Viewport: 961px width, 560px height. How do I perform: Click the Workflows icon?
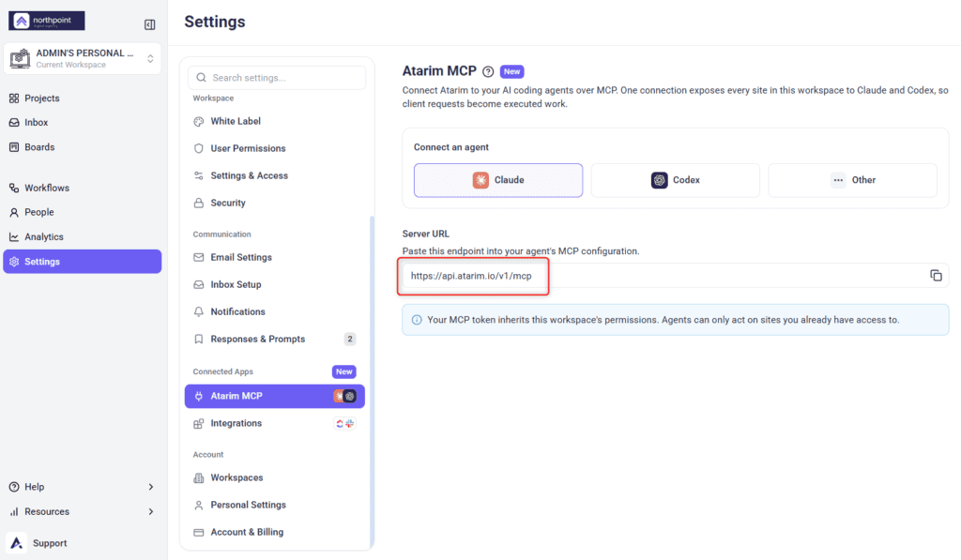[14, 188]
